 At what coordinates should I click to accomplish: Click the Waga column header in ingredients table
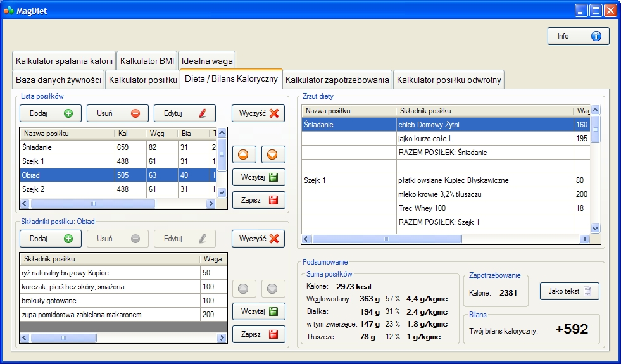click(x=213, y=259)
